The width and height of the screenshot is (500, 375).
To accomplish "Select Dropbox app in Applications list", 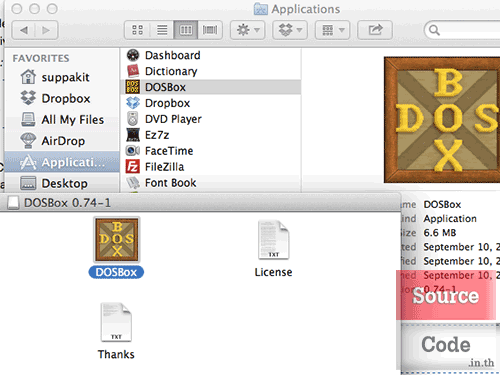I will [x=211, y=103].
